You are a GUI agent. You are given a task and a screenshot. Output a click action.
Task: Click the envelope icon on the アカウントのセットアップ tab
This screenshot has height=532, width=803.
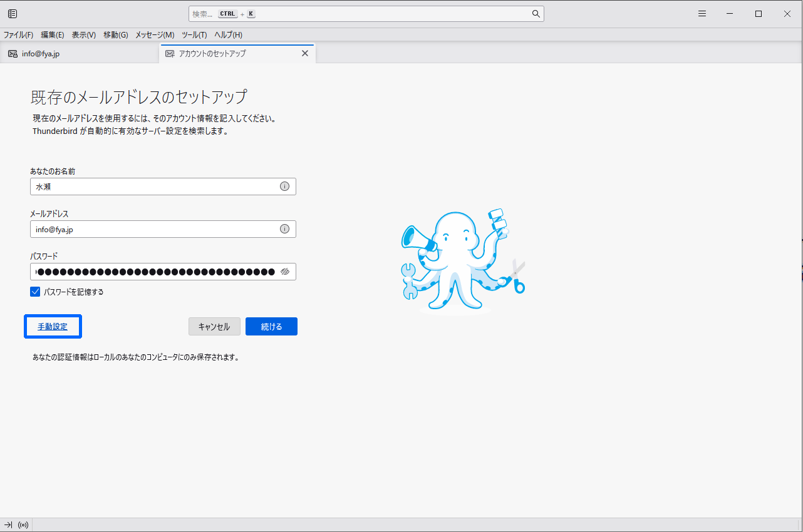[170, 54]
